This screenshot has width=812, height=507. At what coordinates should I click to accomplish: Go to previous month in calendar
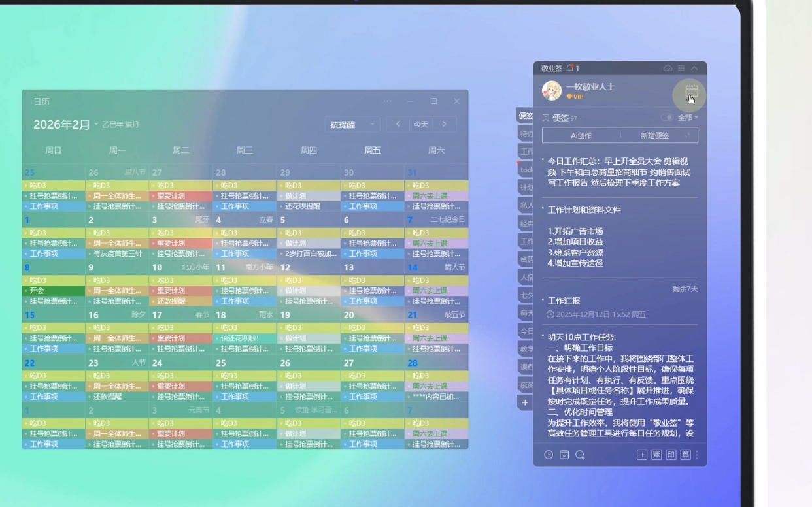click(x=398, y=124)
